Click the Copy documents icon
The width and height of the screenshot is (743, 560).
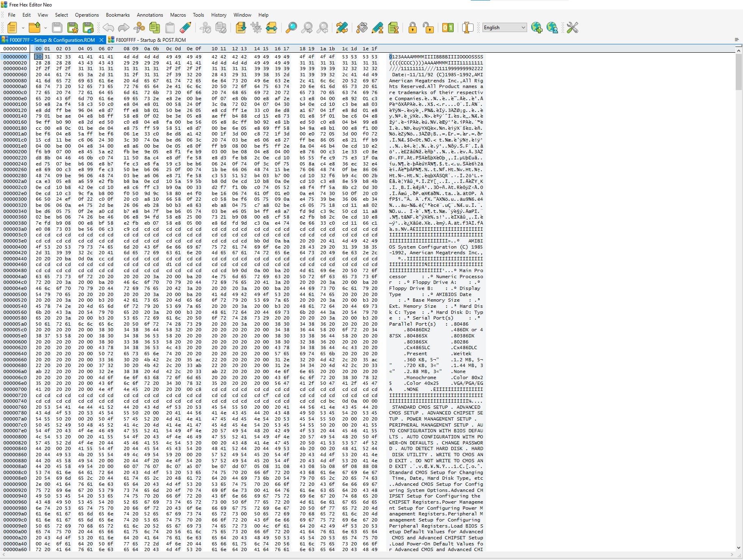pos(155,28)
